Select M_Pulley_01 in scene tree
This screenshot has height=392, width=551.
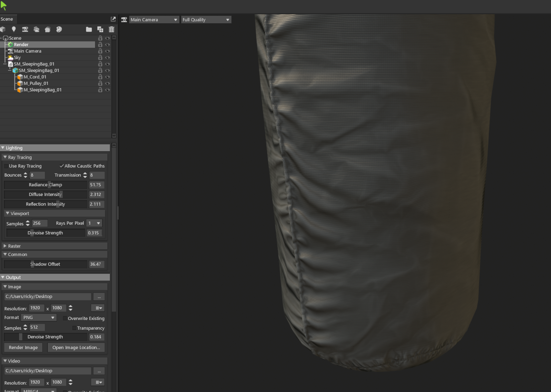coord(36,83)
